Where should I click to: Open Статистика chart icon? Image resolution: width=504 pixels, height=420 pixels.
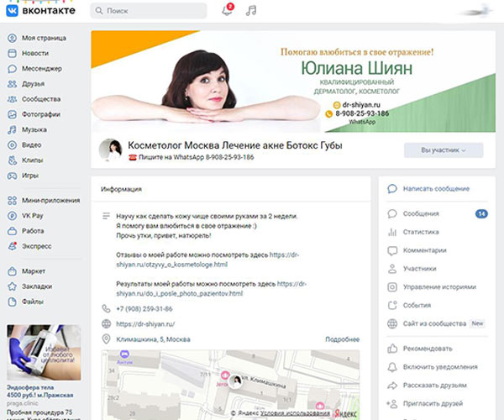[392, 232]
